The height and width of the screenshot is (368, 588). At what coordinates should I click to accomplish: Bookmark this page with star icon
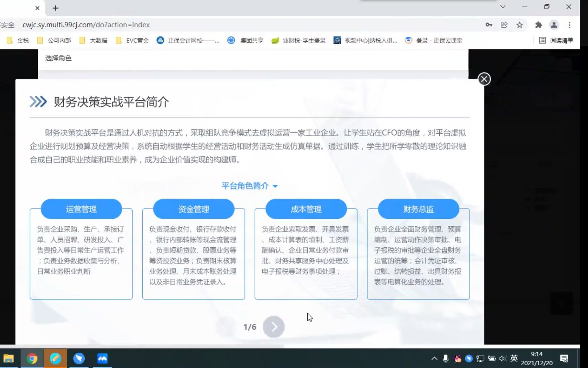[x=520, y=25]
